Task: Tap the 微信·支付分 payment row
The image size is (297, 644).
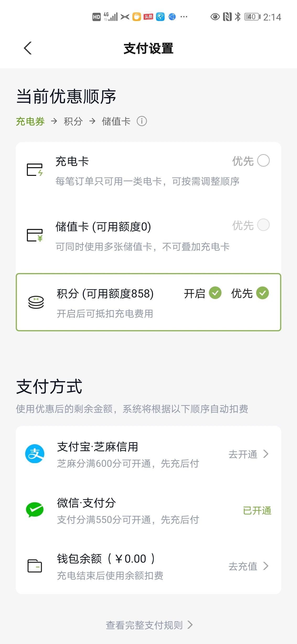Action: click(x=148, y=510)
